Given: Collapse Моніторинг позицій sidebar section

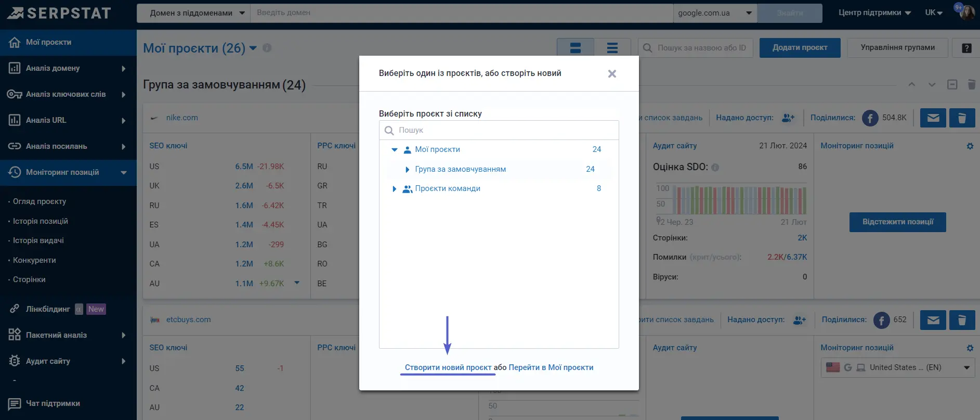Looking at the screenshot, I should click(x=68, y=172).
